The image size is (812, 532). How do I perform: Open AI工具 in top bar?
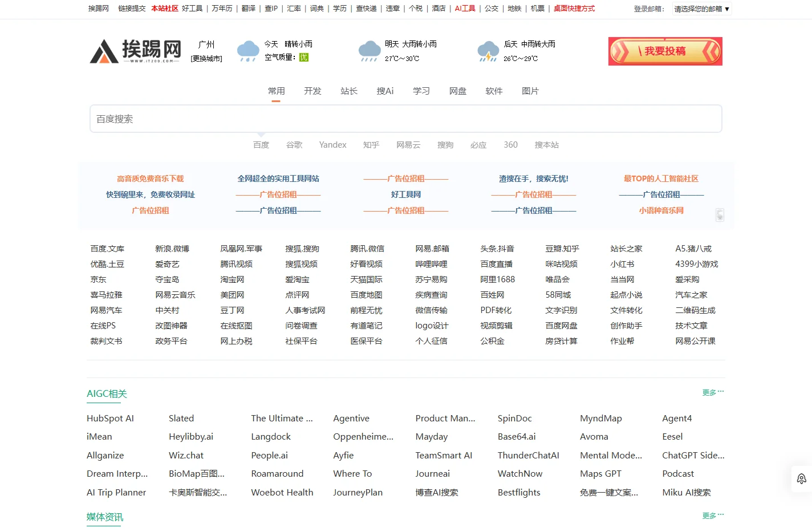coord(465,9)
